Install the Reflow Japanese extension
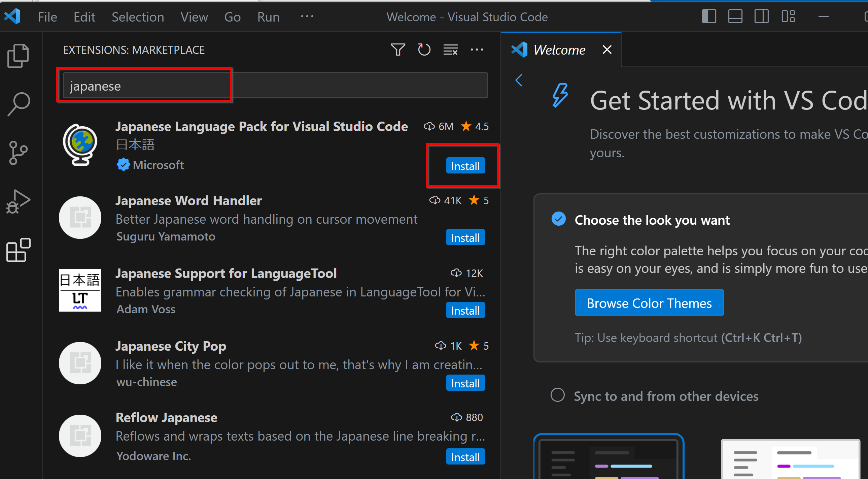This screenshot has width=868, height=479. click(x=465, y=457)
